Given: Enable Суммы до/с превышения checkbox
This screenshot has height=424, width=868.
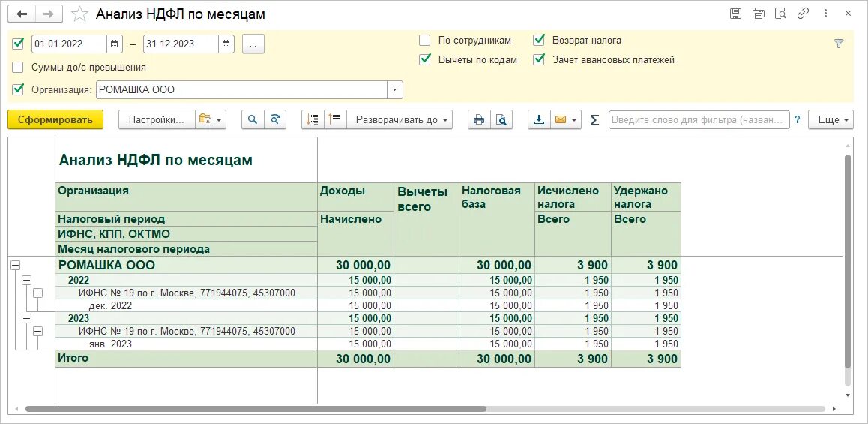Looking at the screenshot, I should [18, 67].
